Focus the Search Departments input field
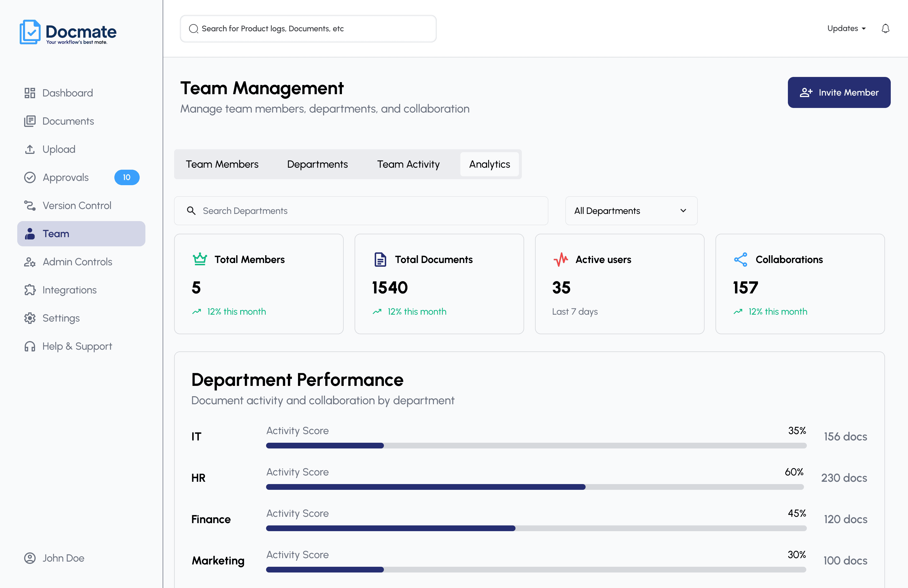Image resolution: width=908 pixels, height=588 pixels. pyautogui.click(x=361, y=210)
